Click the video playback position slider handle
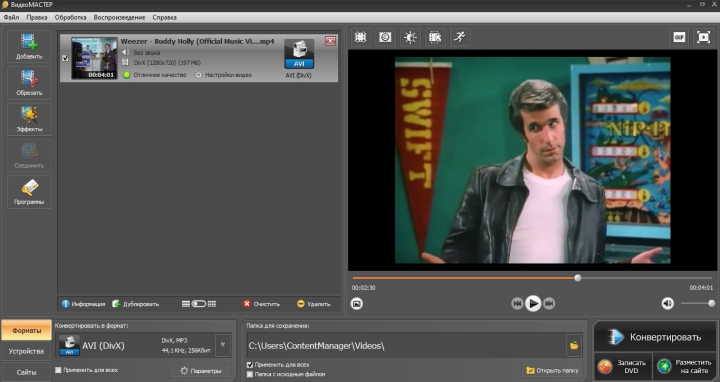 click(x=578, y=278)
